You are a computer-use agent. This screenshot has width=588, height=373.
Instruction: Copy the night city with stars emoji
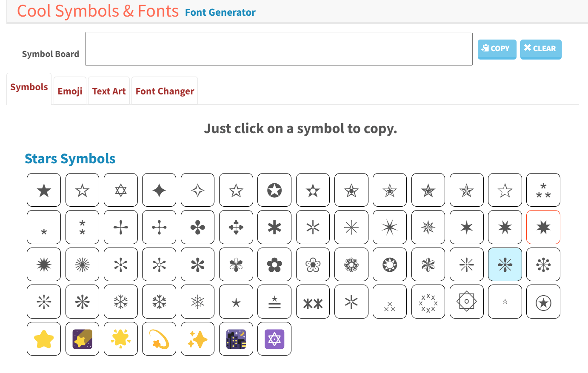click(236, 339)
